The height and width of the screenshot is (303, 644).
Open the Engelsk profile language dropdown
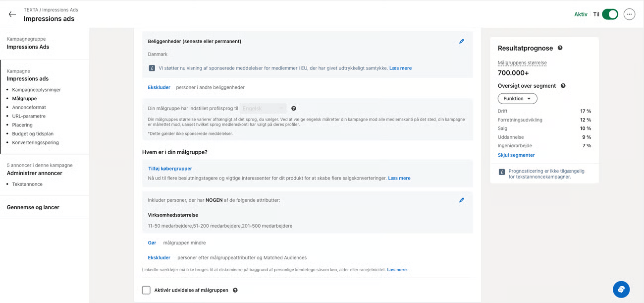(263, 108)
